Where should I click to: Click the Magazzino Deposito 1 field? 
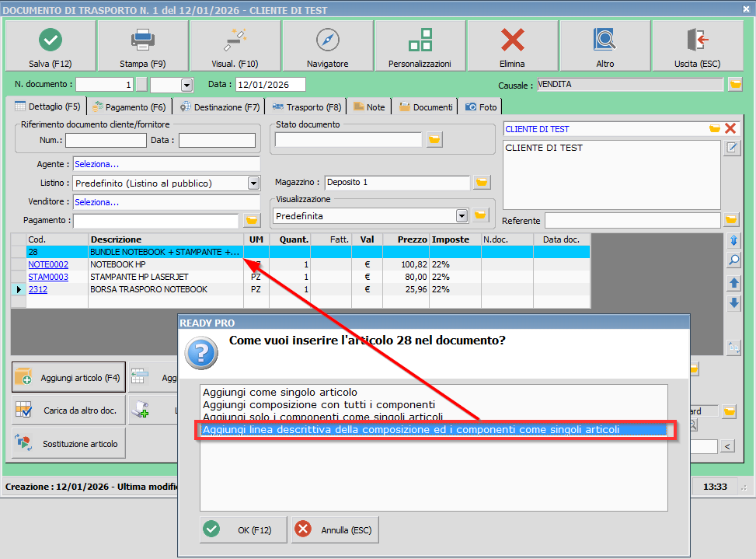pos(397,182)
